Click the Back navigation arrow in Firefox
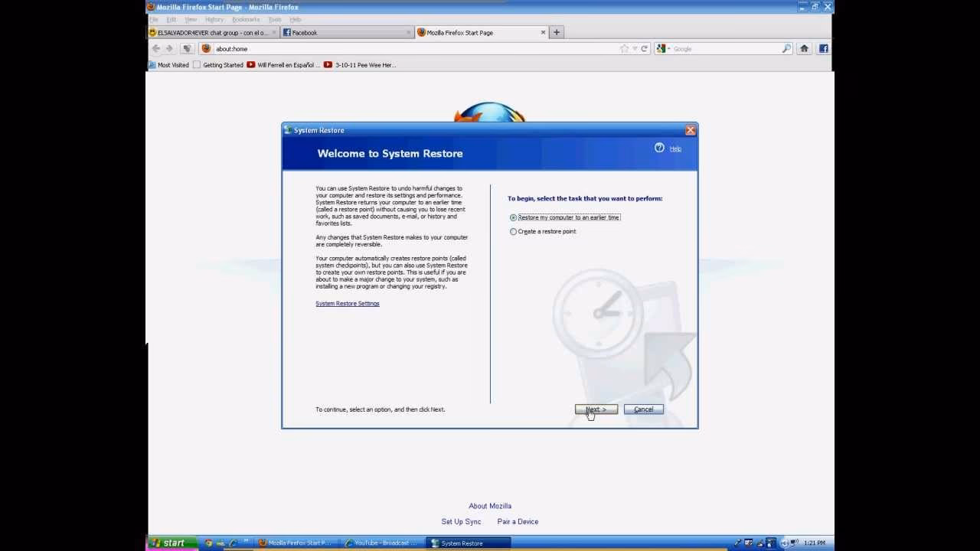The image size is (980, 551). point(155,48)
